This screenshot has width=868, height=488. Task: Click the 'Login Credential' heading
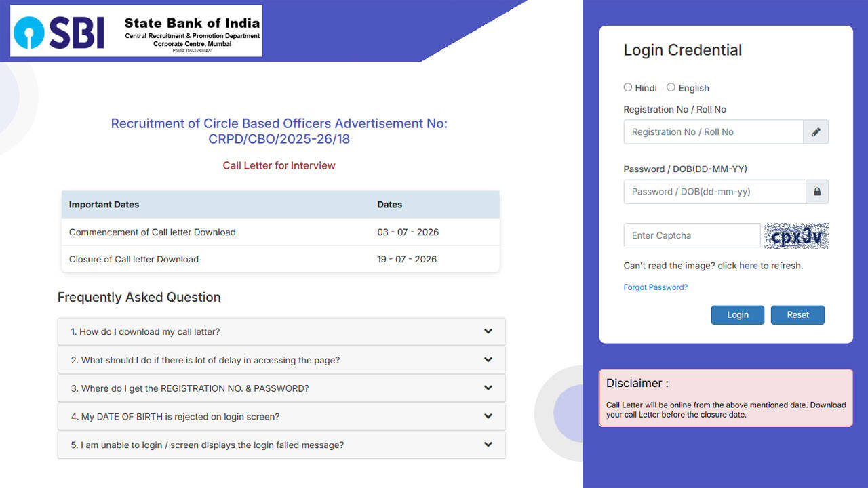tap(683, 50)
